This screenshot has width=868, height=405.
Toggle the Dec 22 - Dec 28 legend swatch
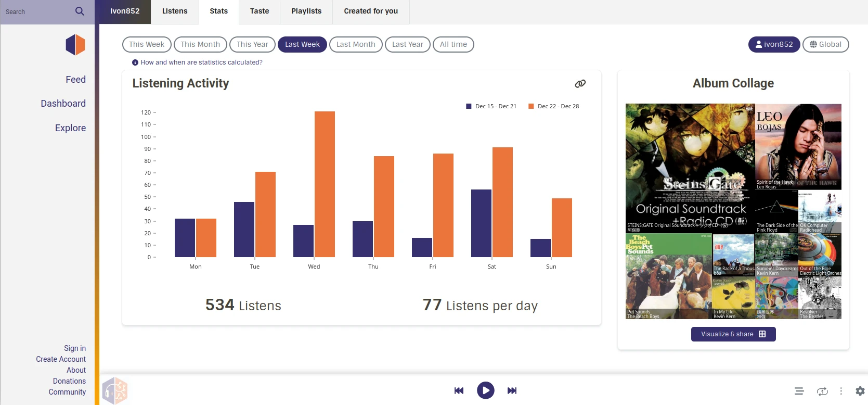(x=531, y=106)
